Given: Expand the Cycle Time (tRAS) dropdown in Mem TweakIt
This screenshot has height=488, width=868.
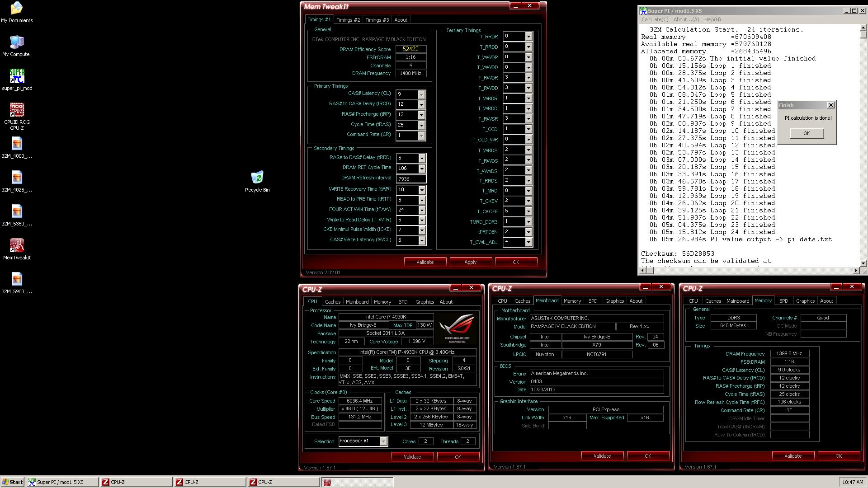Looking at the screenshot, I should (x=421, y=125).
